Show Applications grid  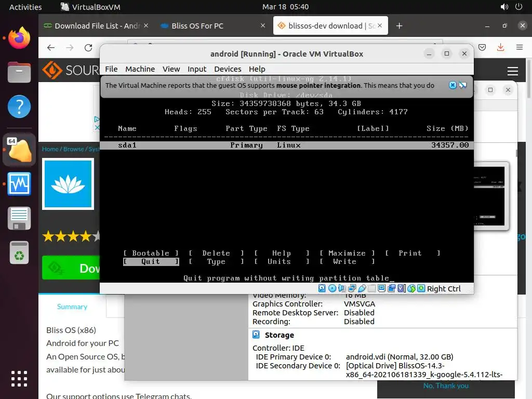click(x=19, y=379)
